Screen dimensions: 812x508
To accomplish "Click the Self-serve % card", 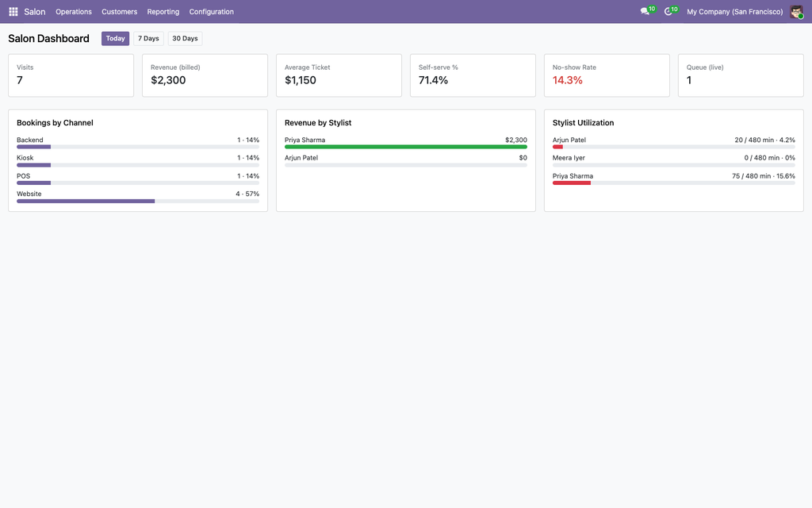I will (473, 75).
